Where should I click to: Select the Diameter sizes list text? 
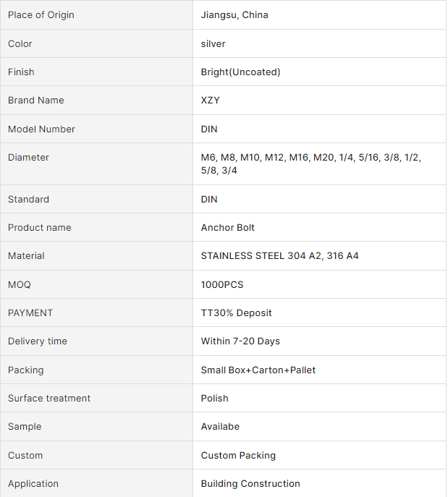pos(310,163)
